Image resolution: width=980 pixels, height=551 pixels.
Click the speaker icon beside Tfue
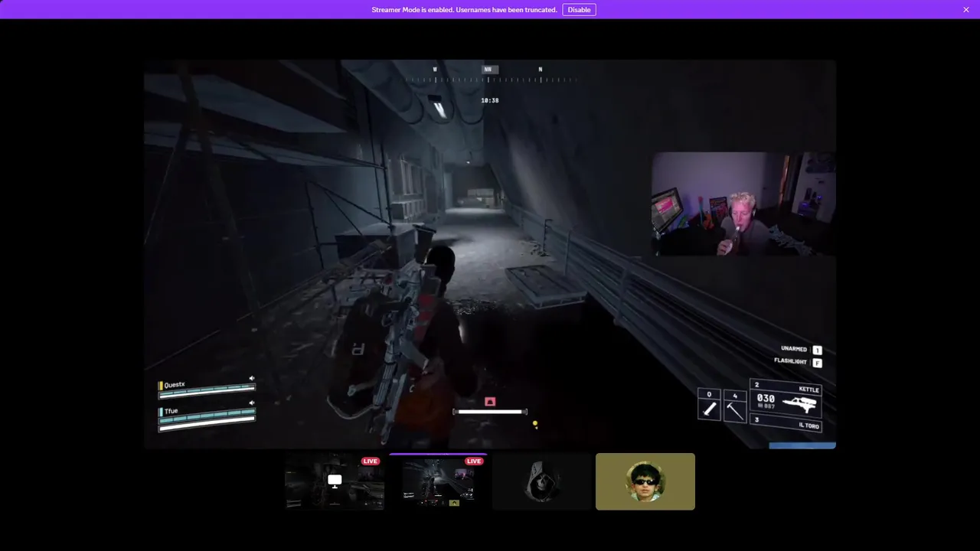click(252, 403)
